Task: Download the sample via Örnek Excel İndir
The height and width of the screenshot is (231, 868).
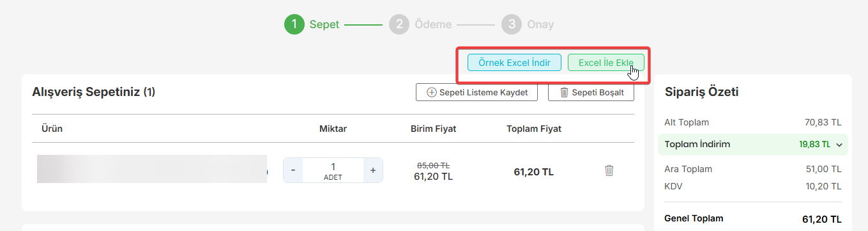Action: point(514,63)
